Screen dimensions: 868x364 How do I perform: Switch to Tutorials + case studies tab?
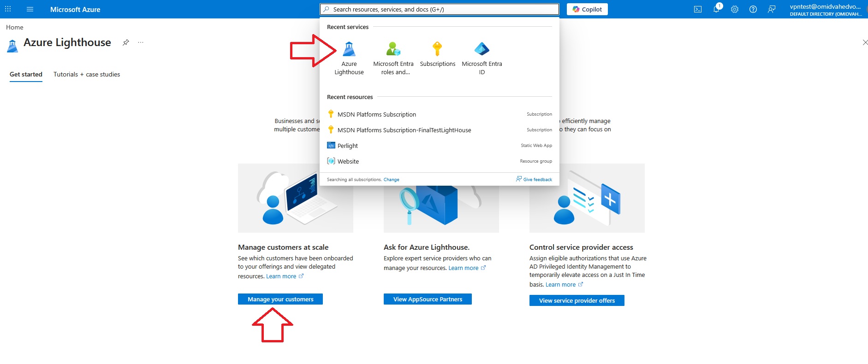[87, 74]
